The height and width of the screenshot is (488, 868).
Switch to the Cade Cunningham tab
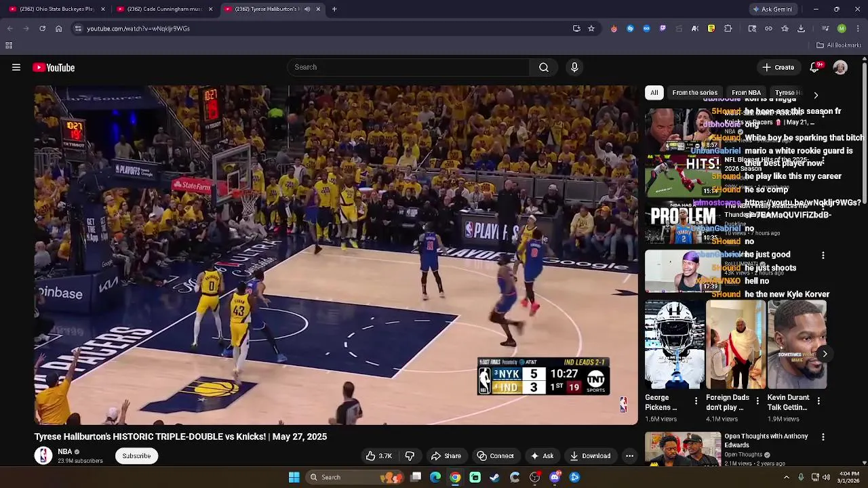click(x=165, y=9)
